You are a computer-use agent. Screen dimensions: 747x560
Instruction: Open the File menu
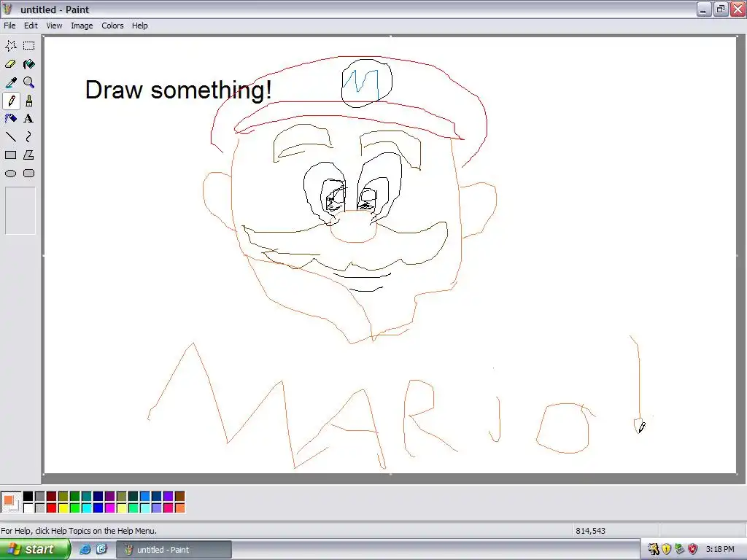coord(9,26)
